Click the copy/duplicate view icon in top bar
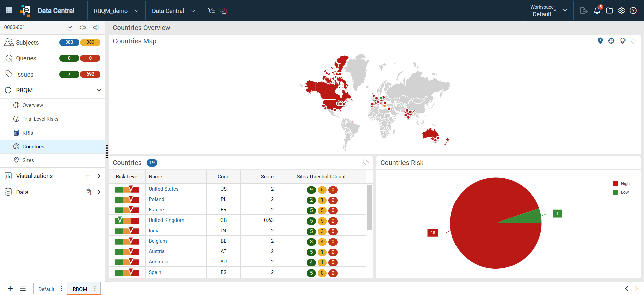The image size is (644, 295). 223,10
